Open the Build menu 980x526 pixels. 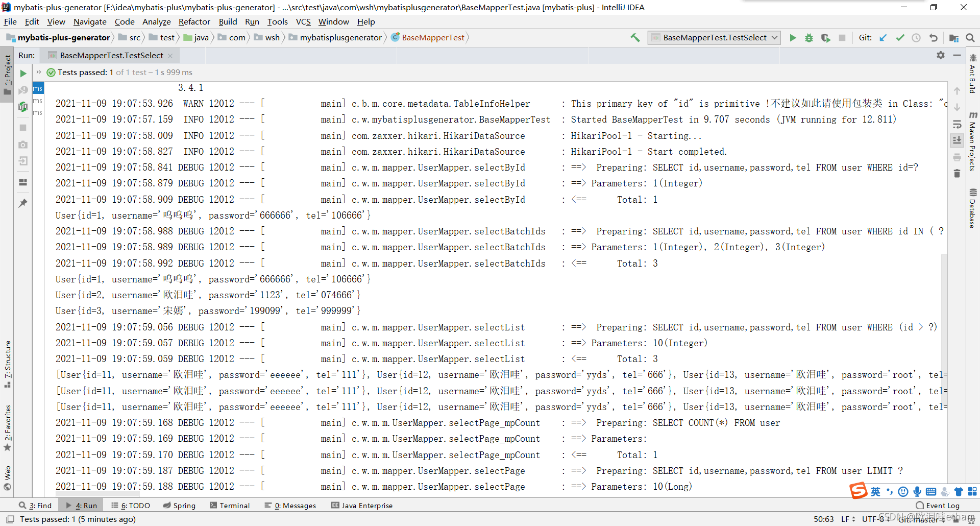coord(228,21)
